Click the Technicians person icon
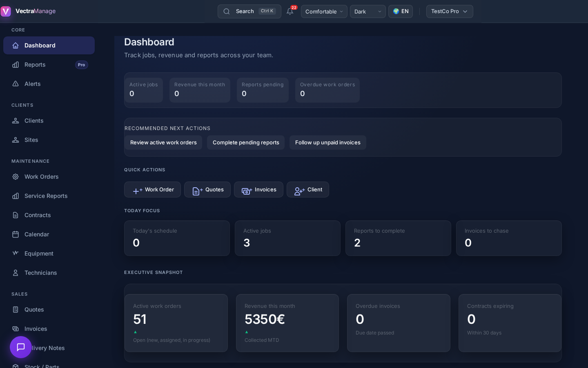 (16, 273)
